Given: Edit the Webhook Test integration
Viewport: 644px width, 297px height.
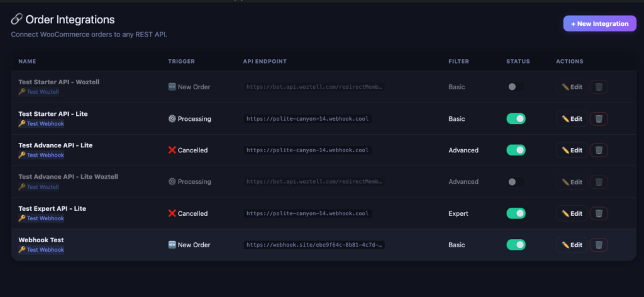Looking at the screenshot, I should pos(572,245).
